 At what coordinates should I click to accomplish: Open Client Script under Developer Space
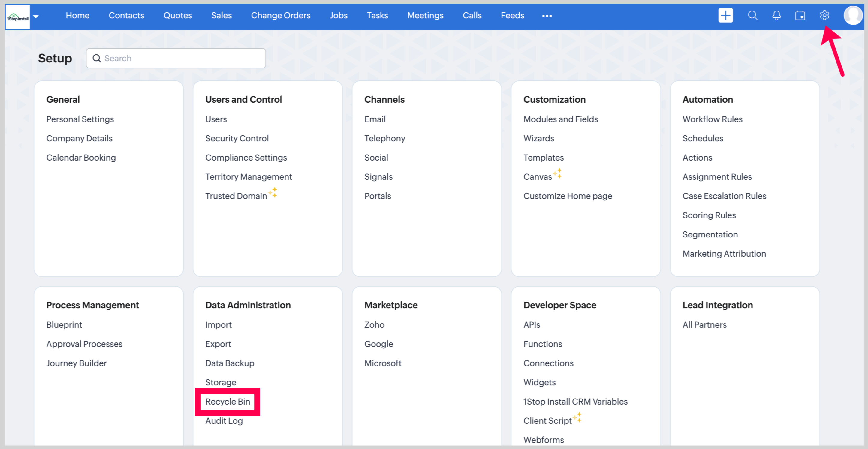pos(547,421)
